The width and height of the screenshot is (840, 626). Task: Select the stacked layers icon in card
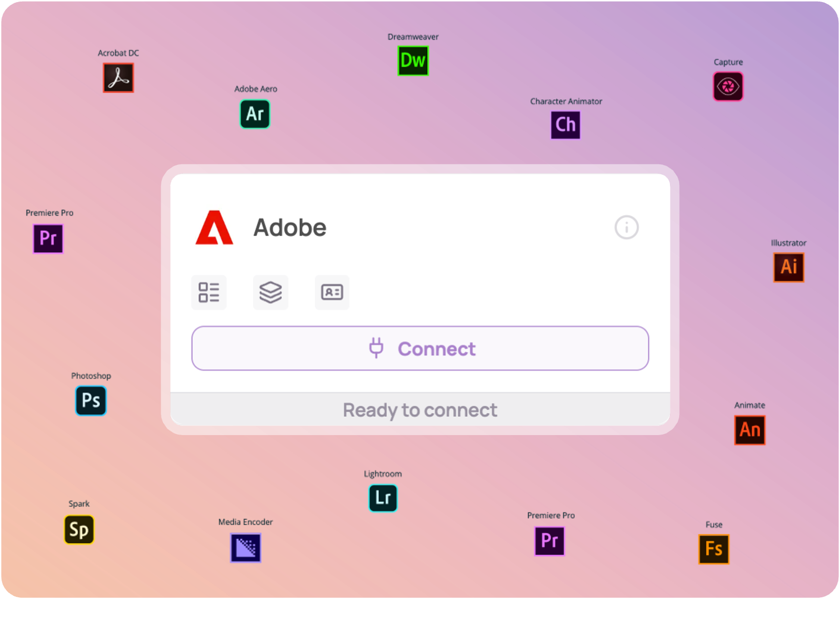coord(270,292)
